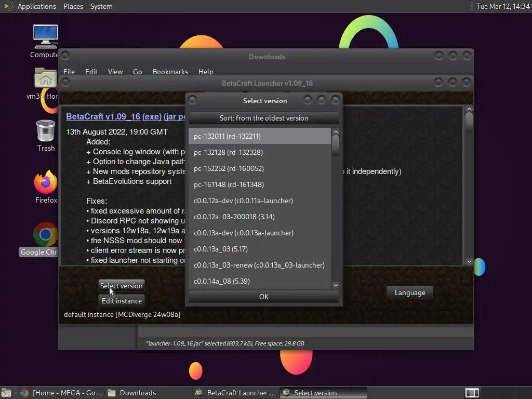Click the version list scrollbar thumb
The height and width of the screenshot is (399, 532).
tap(336, 145)
